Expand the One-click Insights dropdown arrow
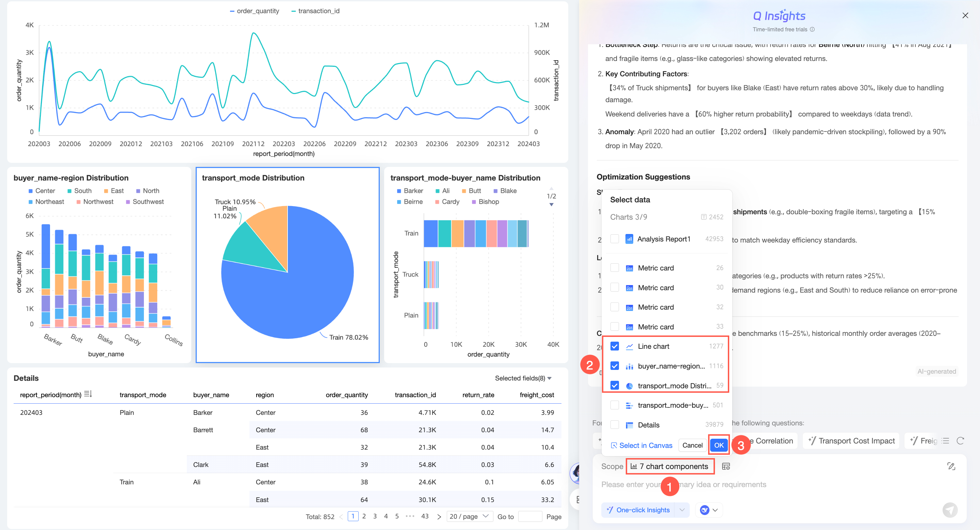The image size is (980, 530). (682, 510)
